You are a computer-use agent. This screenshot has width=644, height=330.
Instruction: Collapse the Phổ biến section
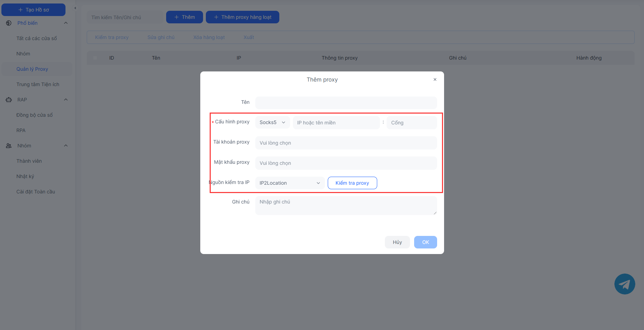pyautogui.click(x=66, y=23)
